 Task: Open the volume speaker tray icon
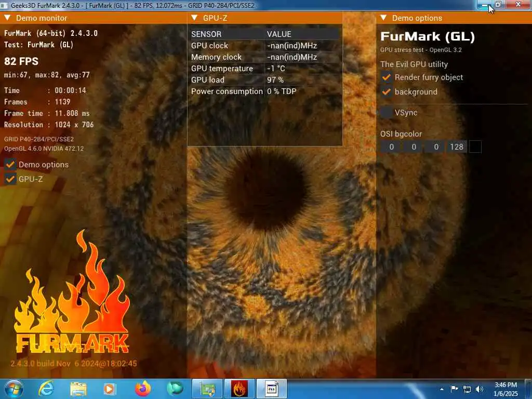click(480, 389)
